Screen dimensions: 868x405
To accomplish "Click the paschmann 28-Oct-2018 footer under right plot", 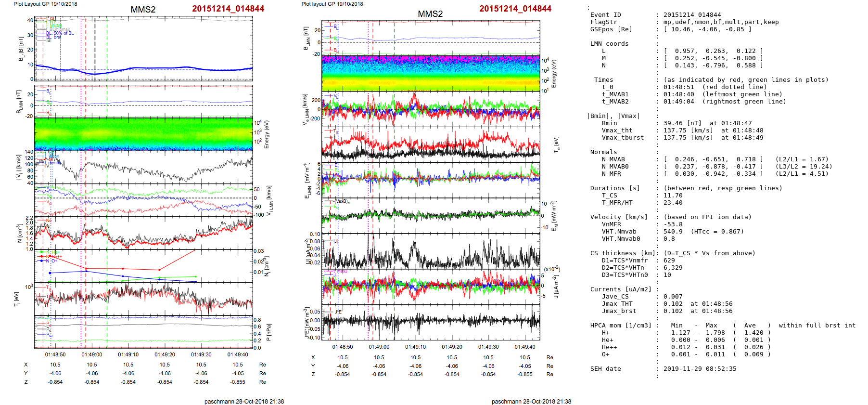I will (531, 401).
